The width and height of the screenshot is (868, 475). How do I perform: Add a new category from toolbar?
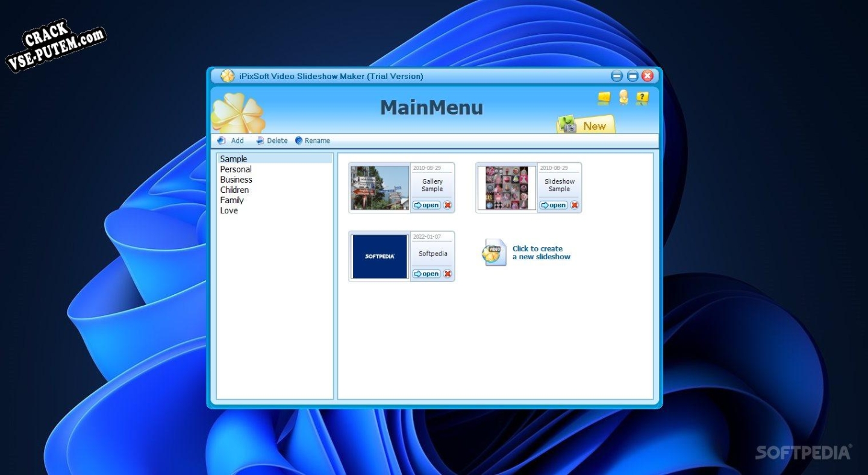pyautogui.click(x=231, y=140)
